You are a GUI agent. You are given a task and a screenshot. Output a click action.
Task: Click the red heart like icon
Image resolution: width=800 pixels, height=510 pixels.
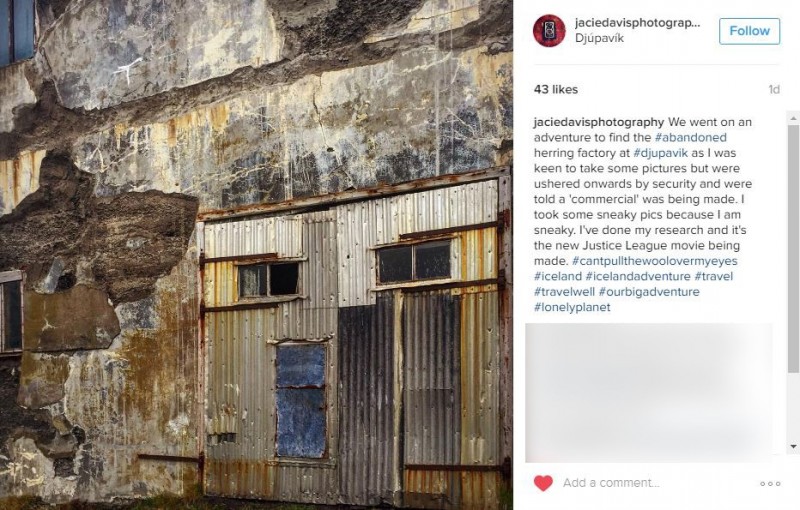[x=543, y=482]
